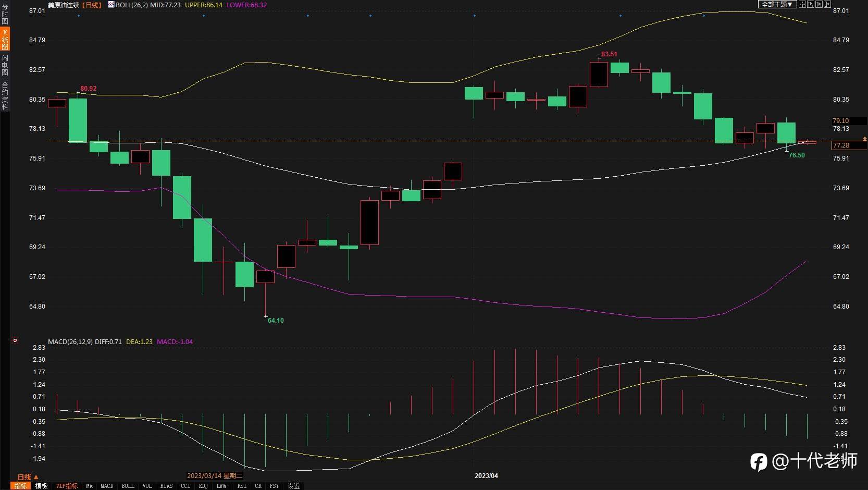
Task: Click the BOLL indicator chart icon in the header
Action: tap(111, 4)
